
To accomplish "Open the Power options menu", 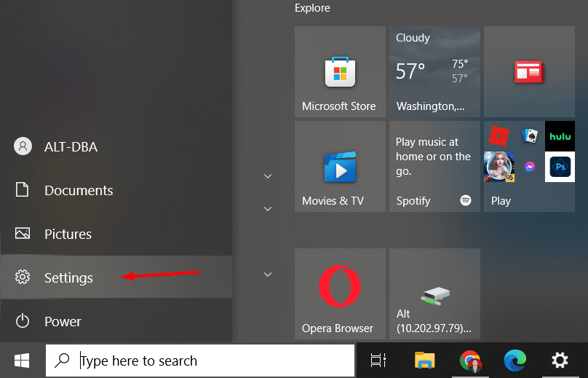I will (x=116, y=321).
